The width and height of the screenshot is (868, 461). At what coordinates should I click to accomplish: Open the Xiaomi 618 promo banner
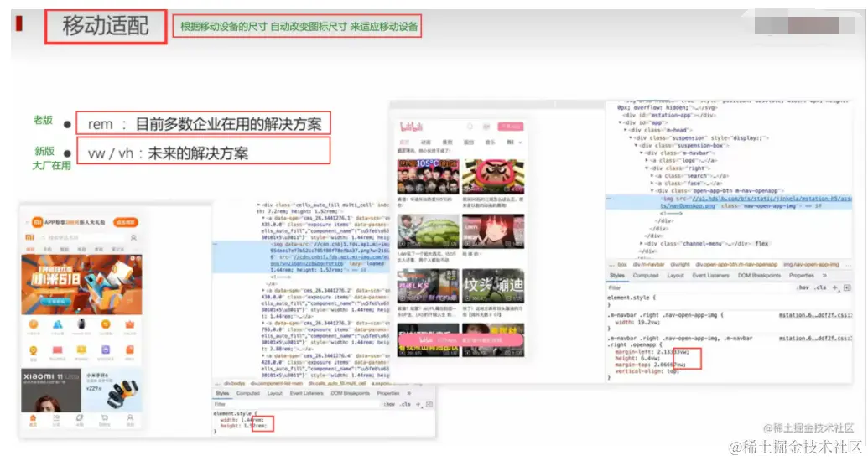point(81,284)
